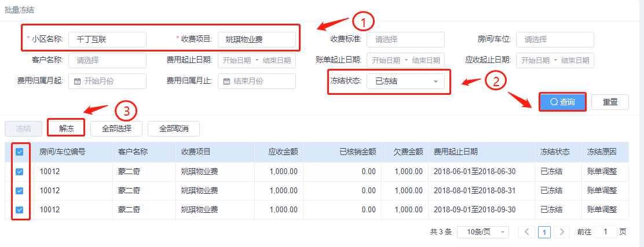The image size is (644, 247).
Task: Click the 解冻 unfreeze button
Action: click(x=66, y=128)
